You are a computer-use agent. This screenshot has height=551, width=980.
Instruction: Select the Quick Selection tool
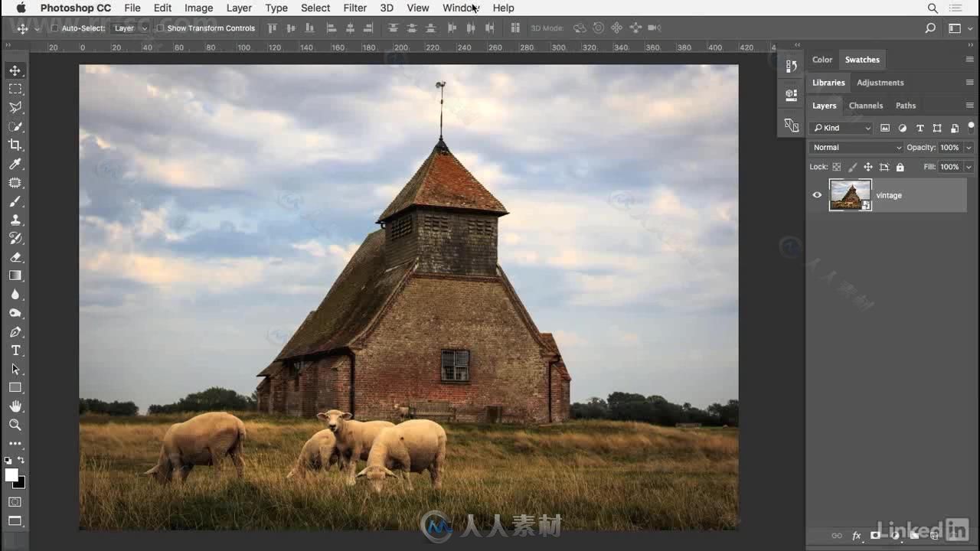(15, 126)
